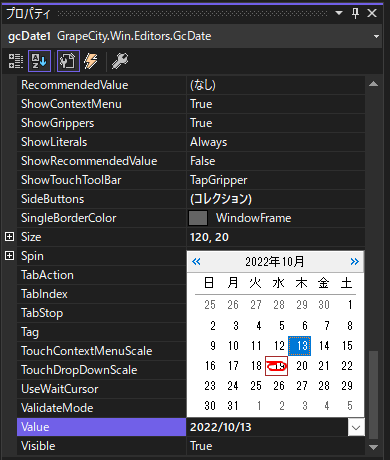Select ShowLiterals property
Screen dimensions: 390x460
[101, 142]
